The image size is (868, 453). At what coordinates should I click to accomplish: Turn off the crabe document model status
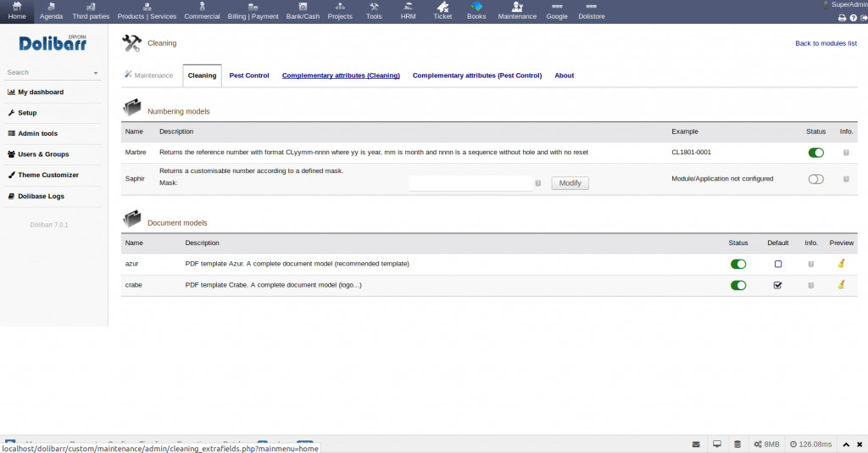coord(738,285)
